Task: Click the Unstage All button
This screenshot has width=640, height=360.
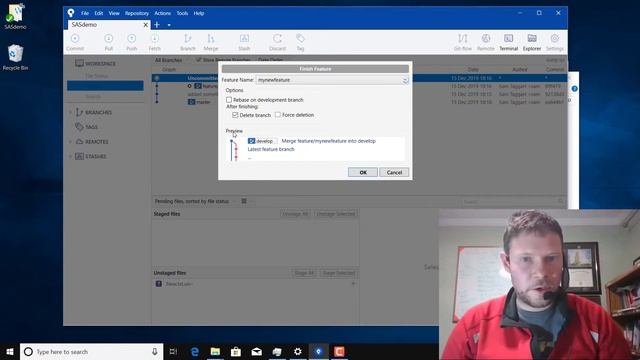Action: pos(295,214)
